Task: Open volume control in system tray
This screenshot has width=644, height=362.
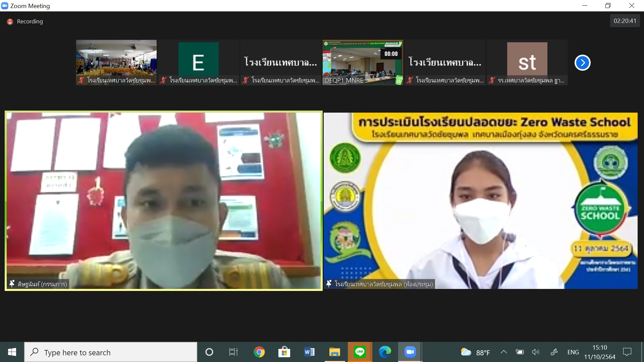Action: pos(536,352)
